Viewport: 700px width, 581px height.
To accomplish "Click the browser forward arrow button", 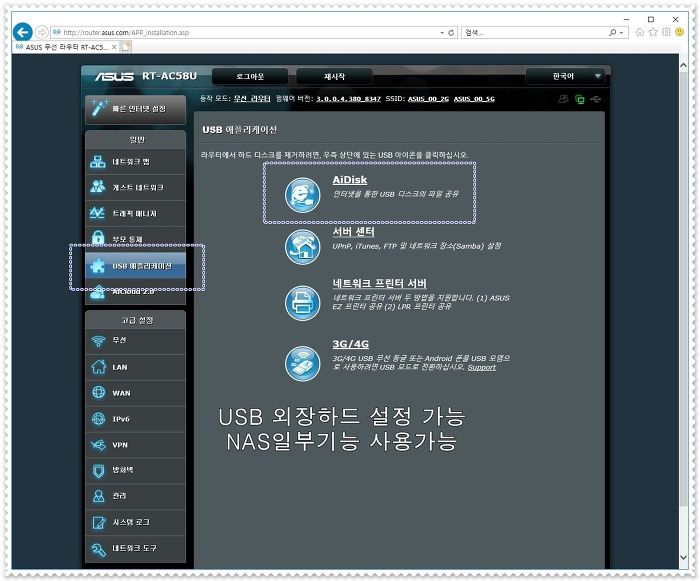I will click(41, 32).
